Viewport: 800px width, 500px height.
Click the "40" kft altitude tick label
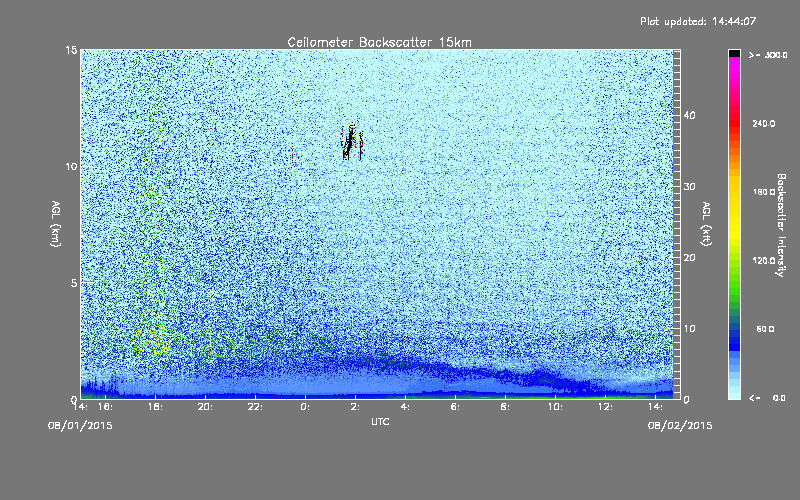pyautogui.click(x=689, y=115)
